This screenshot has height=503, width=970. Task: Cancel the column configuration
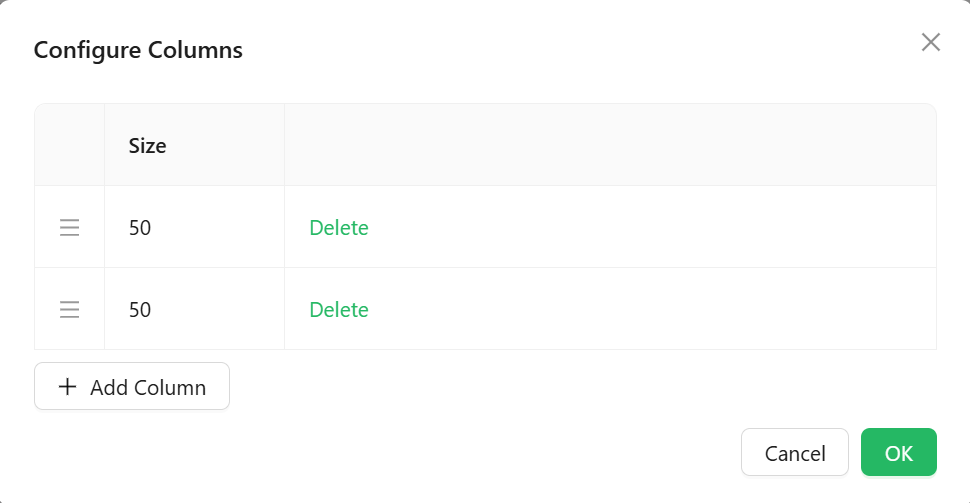[795, 452]
